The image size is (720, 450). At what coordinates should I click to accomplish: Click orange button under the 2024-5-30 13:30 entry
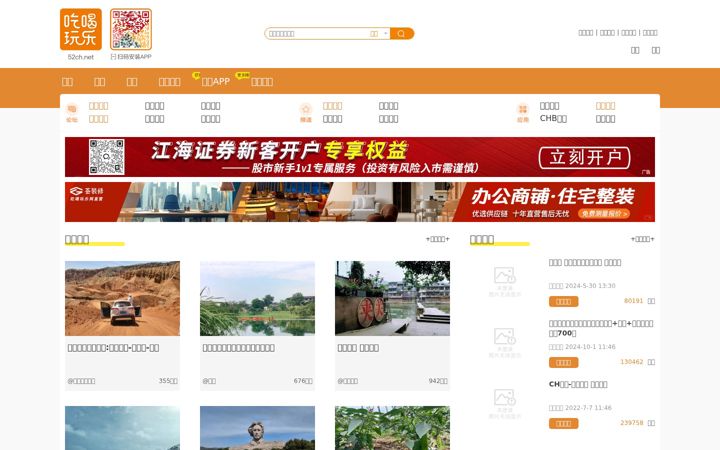(x=563, y=301)
